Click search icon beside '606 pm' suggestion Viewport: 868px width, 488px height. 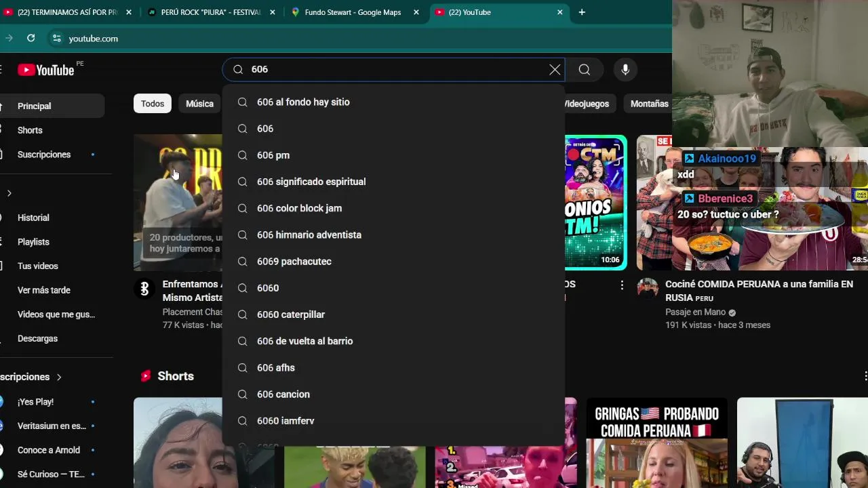pyautogui.click(x=242, y=155)
